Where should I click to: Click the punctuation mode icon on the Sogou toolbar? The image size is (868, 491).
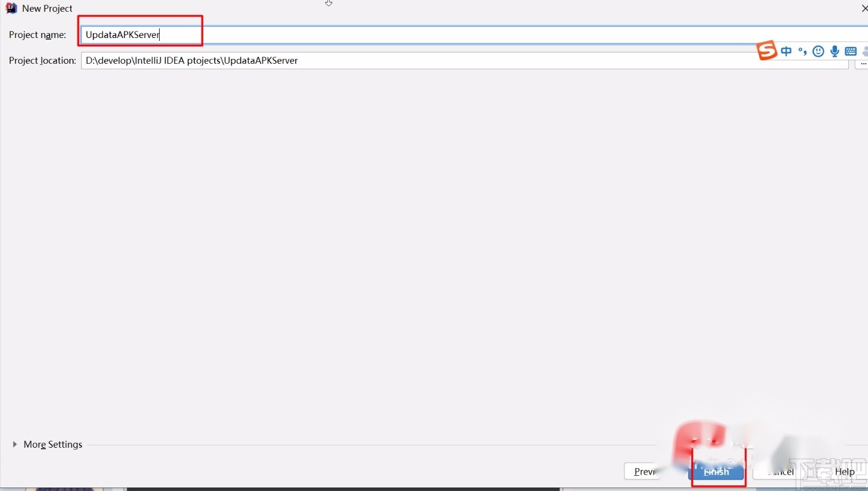[802, 51]
